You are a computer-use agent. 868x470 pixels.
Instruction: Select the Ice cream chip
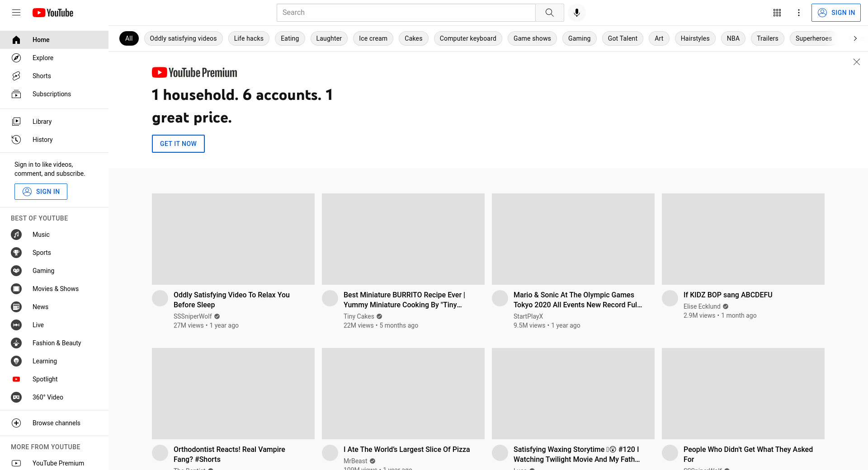[373, 38]
